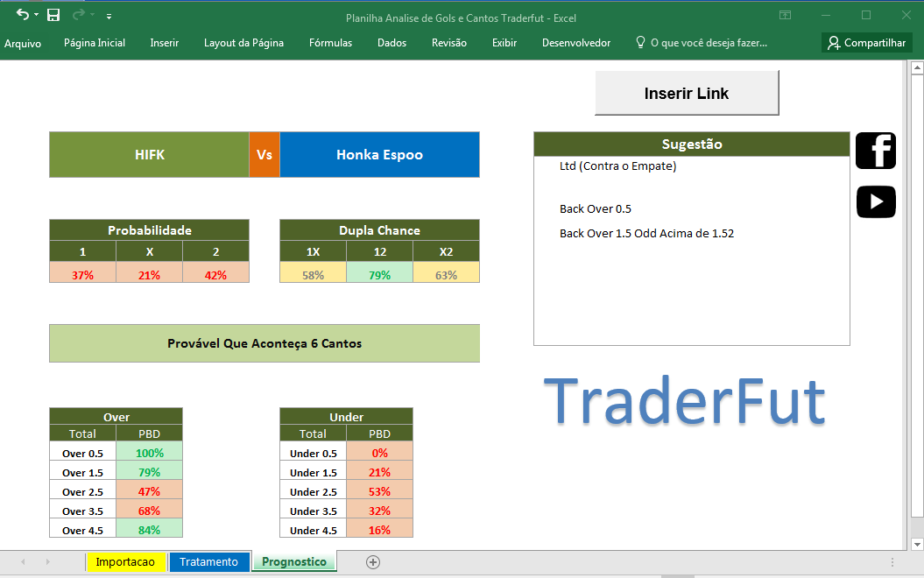This screenshot has height=578, width=924.
Task: Select the Probabilidade header cell
Action: pyautogui.click(x=150, y=229)
